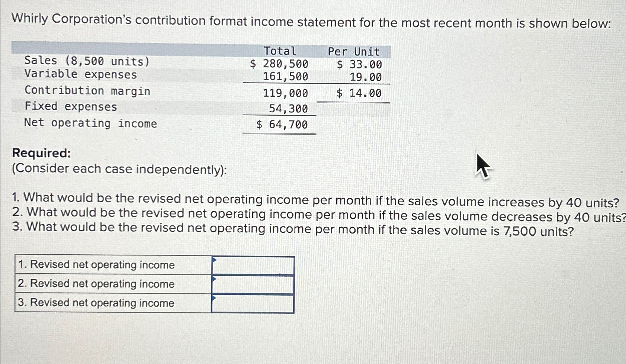Open the blue disclosure triangle beside answer 3

pyautogui.click(x=214, y=298)
